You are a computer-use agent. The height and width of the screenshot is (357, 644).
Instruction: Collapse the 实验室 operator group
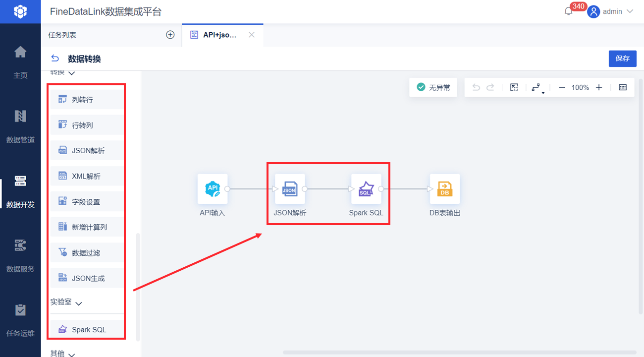click(78, 302)
